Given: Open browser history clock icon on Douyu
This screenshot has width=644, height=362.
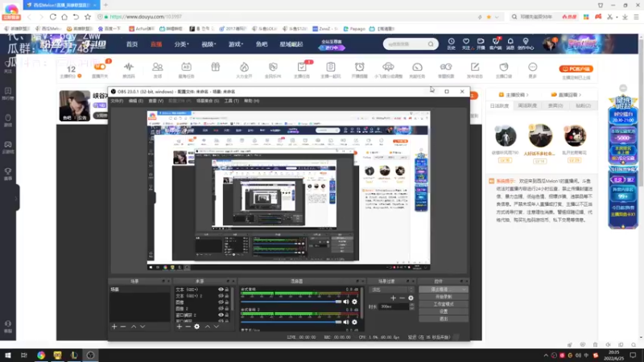Looking at the screenshot, I should [x=452, y=42].
